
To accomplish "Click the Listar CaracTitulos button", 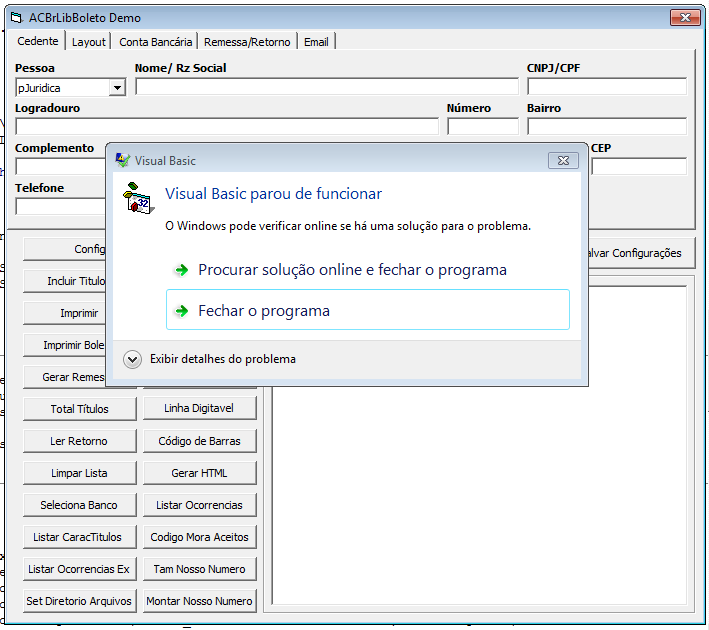I will click(x=80, y=537).
